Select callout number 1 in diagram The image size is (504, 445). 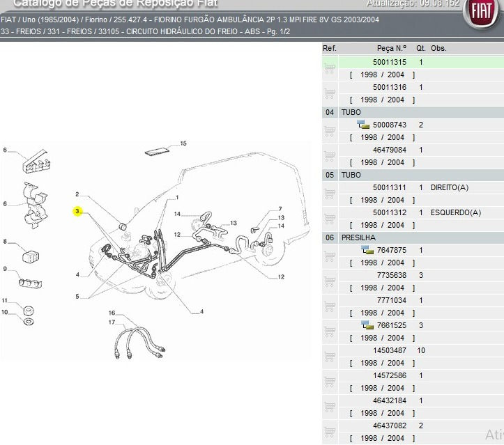[x=177, y=198]
